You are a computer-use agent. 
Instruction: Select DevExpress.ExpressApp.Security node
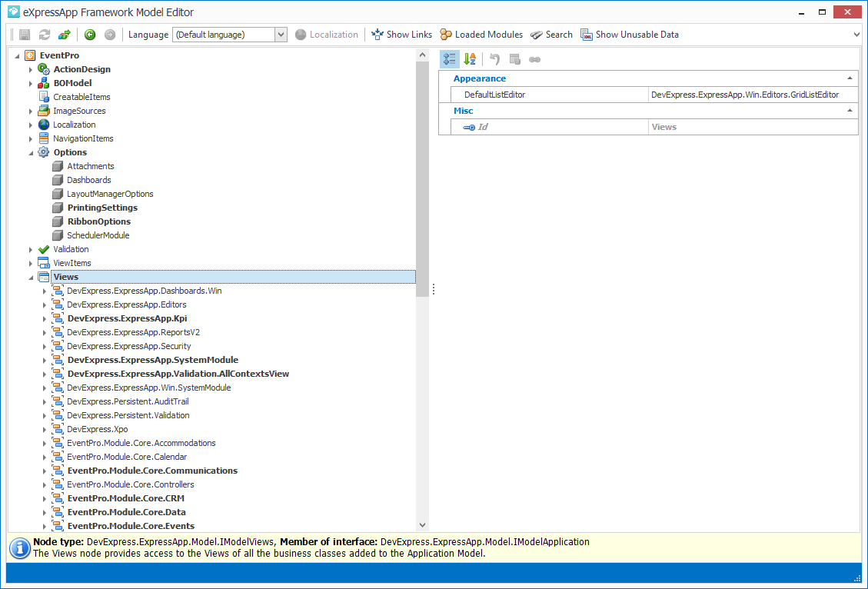coord(129,346)
